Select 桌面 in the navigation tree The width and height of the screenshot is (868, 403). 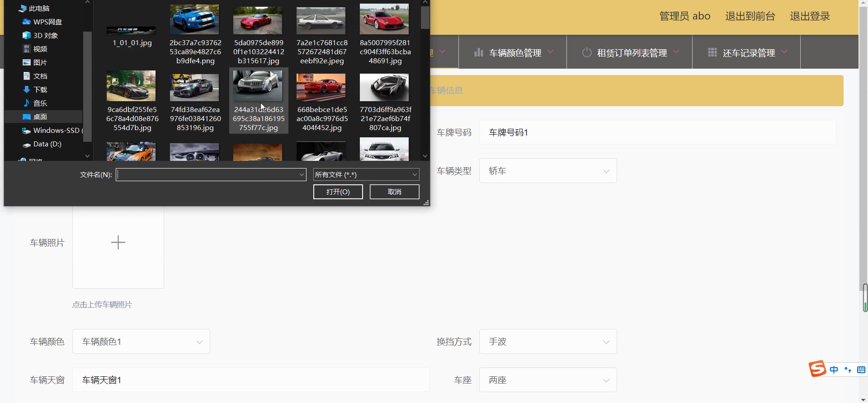point(40,117)
